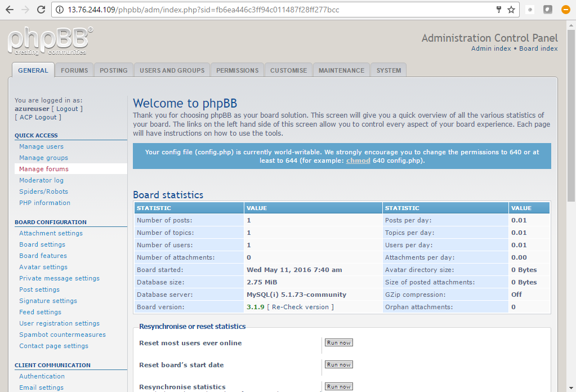
Task: Click the Re-Check version link
Action: (300, 307)
